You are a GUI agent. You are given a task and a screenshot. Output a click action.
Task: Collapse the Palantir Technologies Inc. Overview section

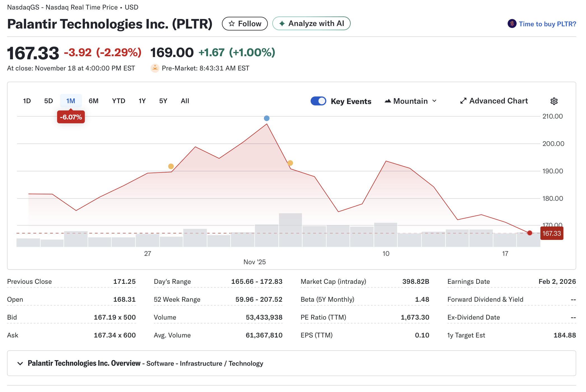(20, 363)
